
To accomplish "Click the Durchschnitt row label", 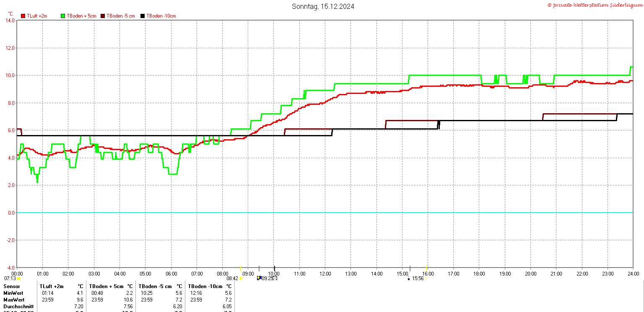I will [x=18, y=307].
